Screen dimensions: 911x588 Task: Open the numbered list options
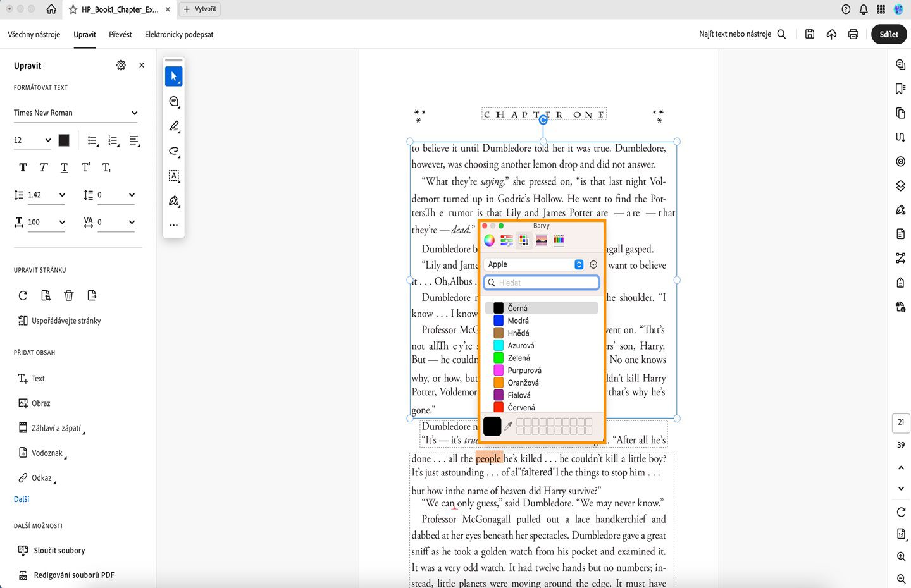[114, 141]
